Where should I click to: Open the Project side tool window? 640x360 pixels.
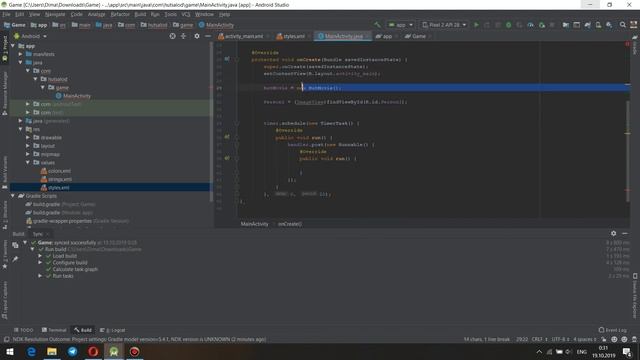pos(5,49)
